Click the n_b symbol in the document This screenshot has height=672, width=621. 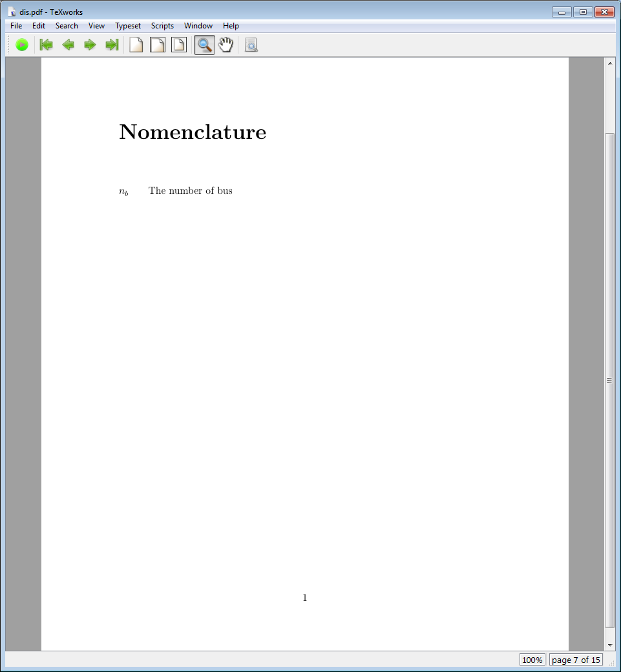point(123,191)
